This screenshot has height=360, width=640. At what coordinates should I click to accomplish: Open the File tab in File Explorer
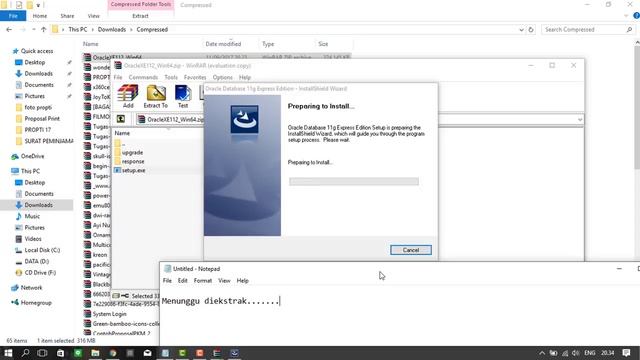click(13, 16)
